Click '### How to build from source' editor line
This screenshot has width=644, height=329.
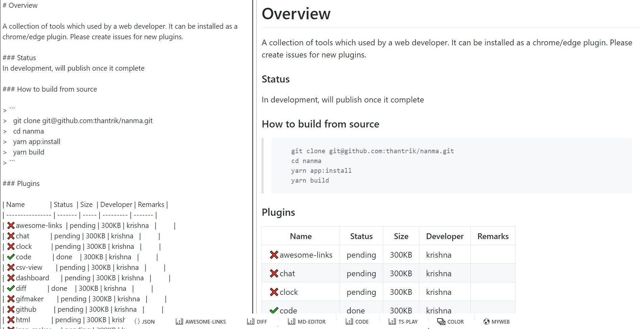[x=50, y=89]
